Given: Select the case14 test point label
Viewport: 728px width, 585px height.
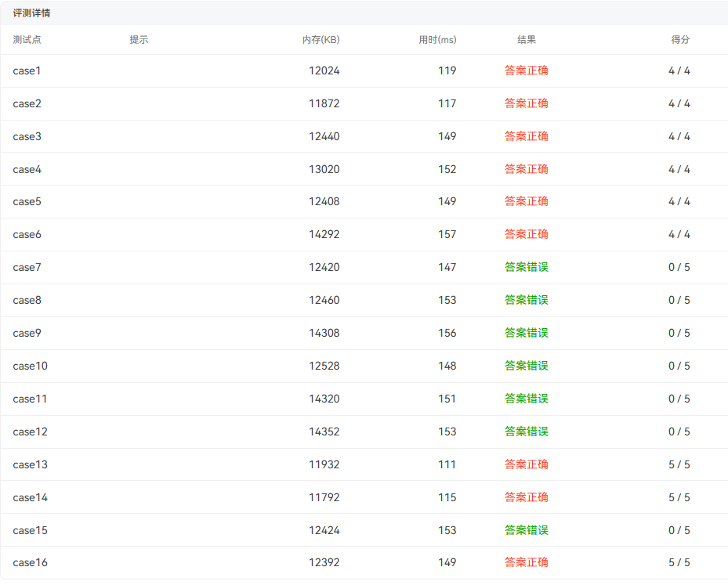Looking at the screenshot, I should coord(31,497).
